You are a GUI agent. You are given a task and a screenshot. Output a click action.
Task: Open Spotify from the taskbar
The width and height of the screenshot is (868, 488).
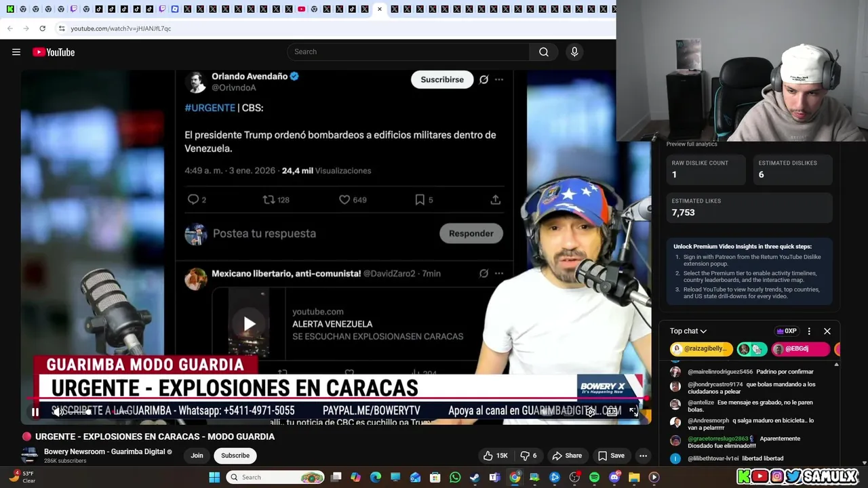click(594, 477)
